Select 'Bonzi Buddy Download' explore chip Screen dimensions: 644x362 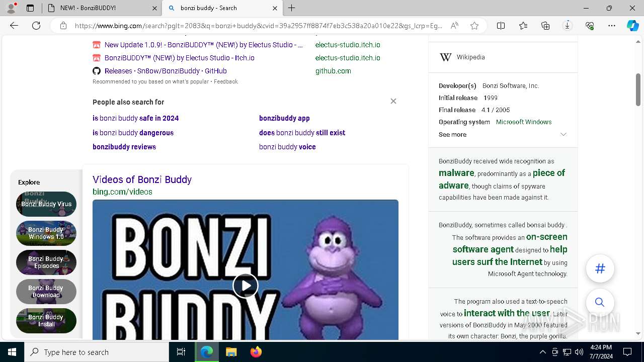[46, 291]
